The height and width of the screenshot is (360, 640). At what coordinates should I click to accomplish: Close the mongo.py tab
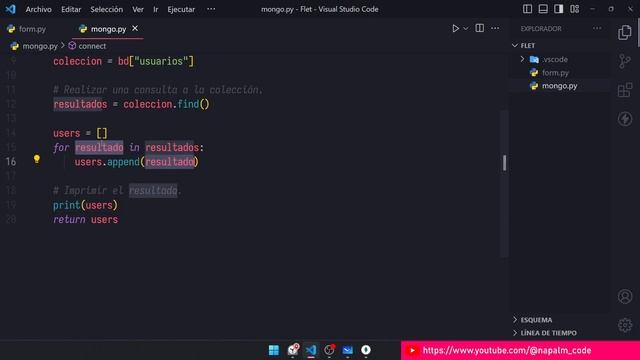pos(135,29)
